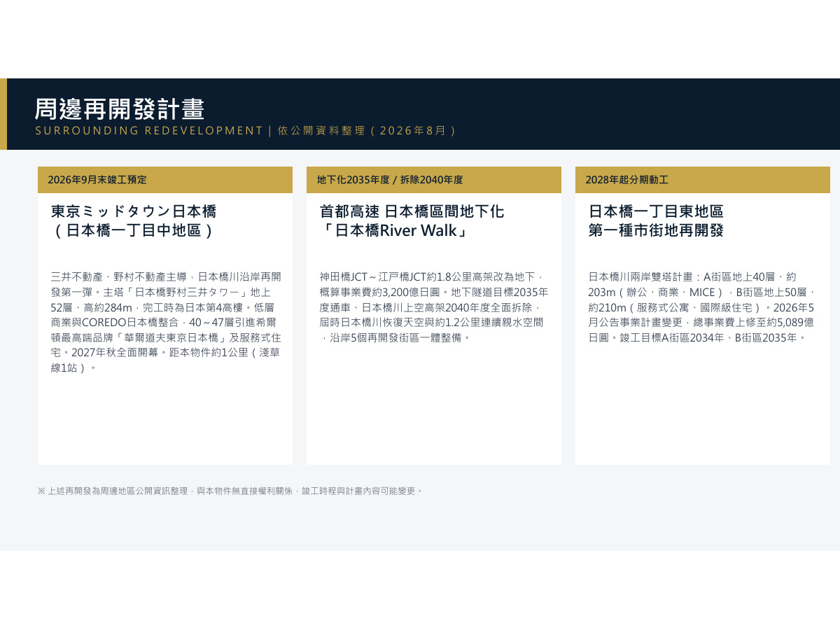The image size is (840, 630).
Task: Click the paragraph beginning 神田橋JCT～江戸橋JCT
Action: coord(434,307)
